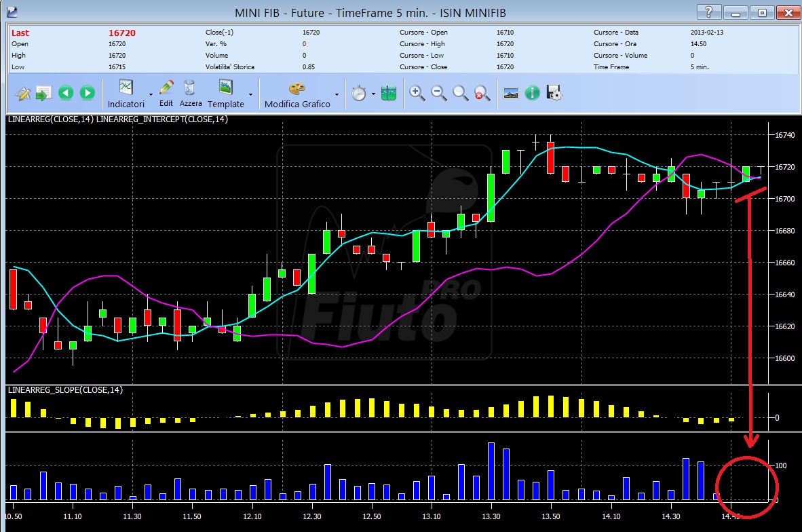Click the green left arrow navigation icon
The image size is (802, 532).
pos(65,92)
